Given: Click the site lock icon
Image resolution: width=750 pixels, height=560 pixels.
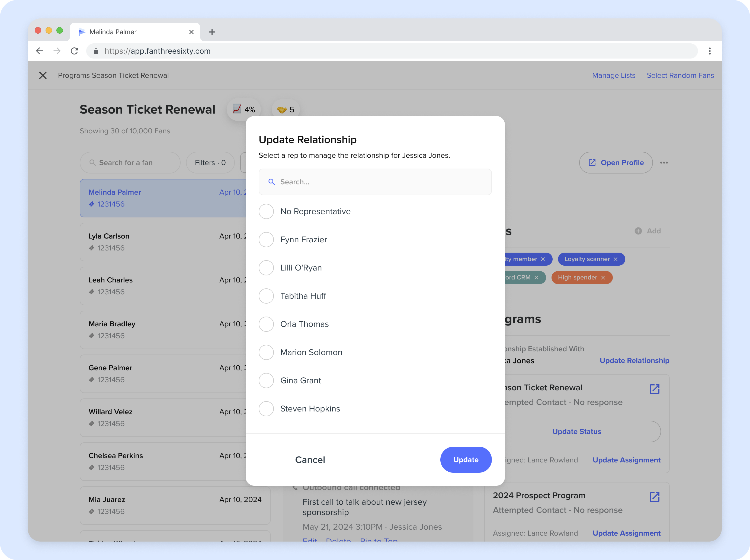Looking at the screenshot, I should click(x=96, y=51).
